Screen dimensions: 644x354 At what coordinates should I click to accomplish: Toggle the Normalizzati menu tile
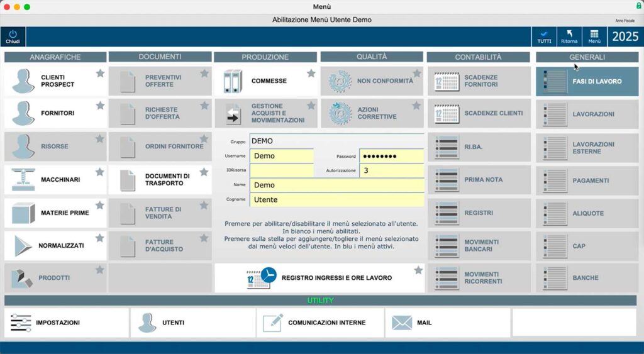point(55,246)
